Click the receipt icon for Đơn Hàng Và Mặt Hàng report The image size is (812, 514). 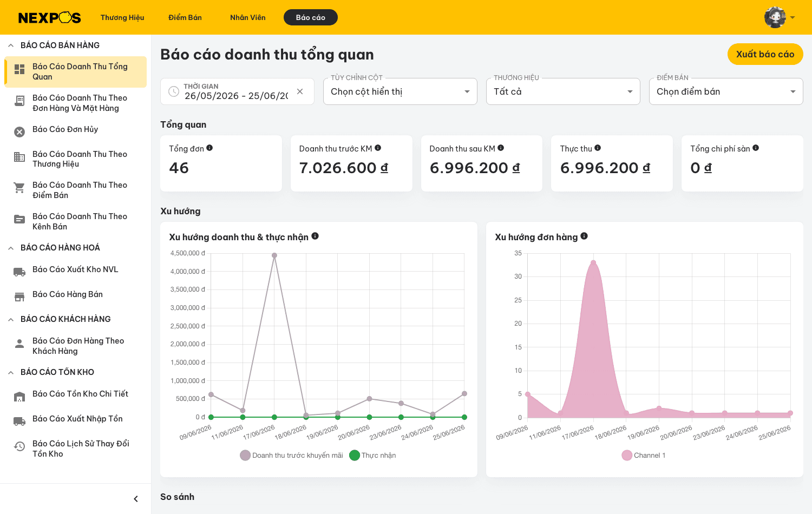[x=19, y=101]
